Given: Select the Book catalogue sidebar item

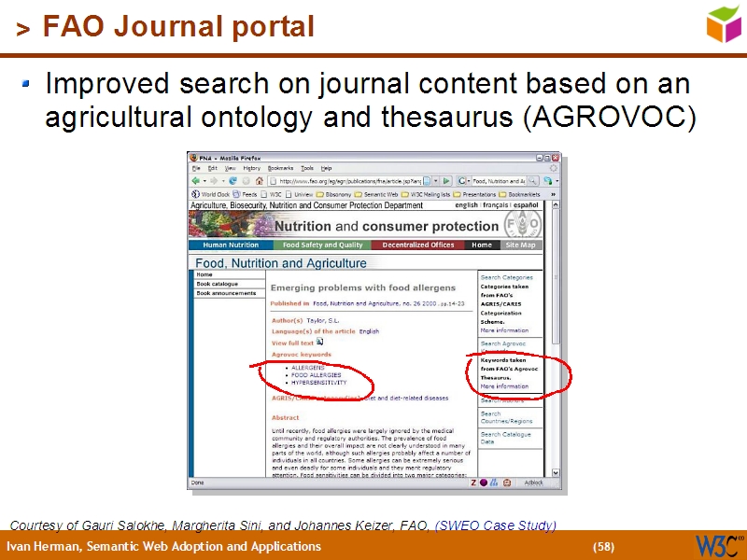Looking at the screenshot, I should pos(217,284).
